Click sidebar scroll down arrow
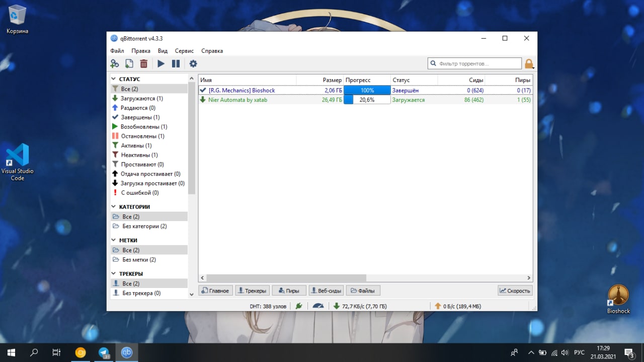Screen dimensions: 644x362 (x=191, y=294)
